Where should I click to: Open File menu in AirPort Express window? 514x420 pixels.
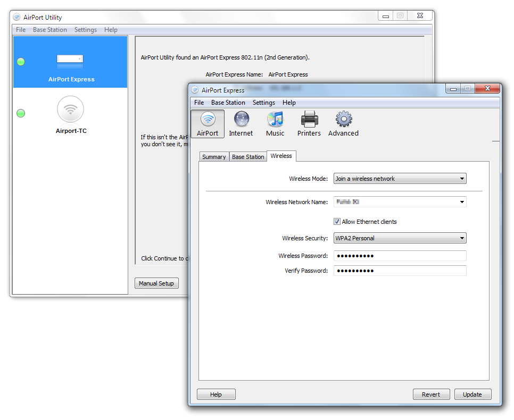(199, 103)
